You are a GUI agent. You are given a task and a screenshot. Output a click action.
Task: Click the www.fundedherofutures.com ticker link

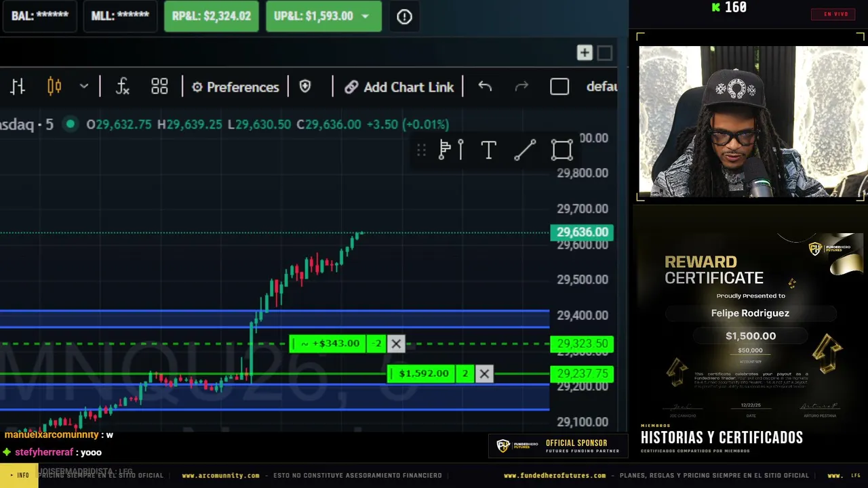[x=555, y=476]
